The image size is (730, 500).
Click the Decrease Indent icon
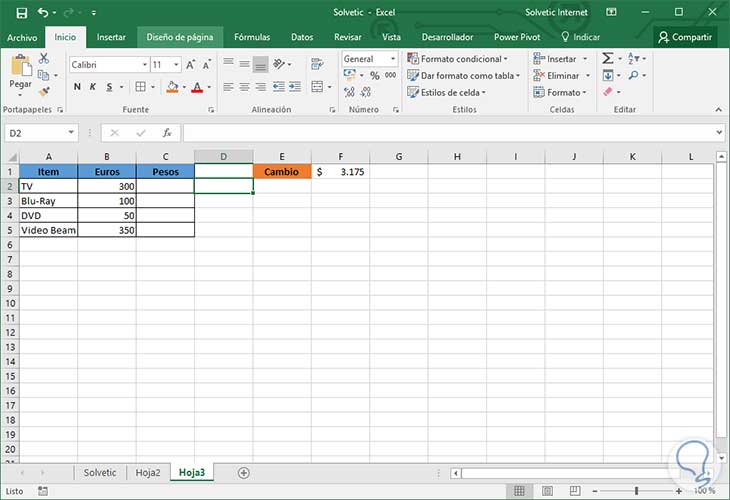pyautogui.click(x=278, y=87)
